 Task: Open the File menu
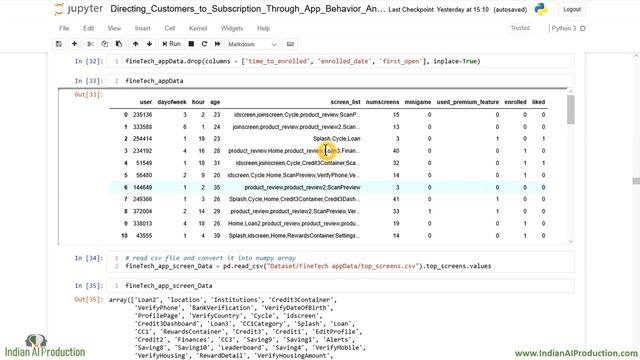[64, 28]
